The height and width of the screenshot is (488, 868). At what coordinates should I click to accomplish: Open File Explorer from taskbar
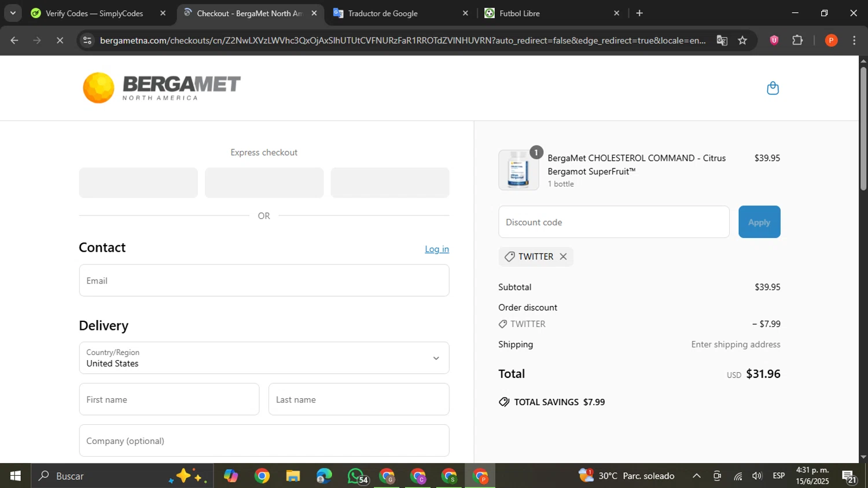tap(293, 476)
